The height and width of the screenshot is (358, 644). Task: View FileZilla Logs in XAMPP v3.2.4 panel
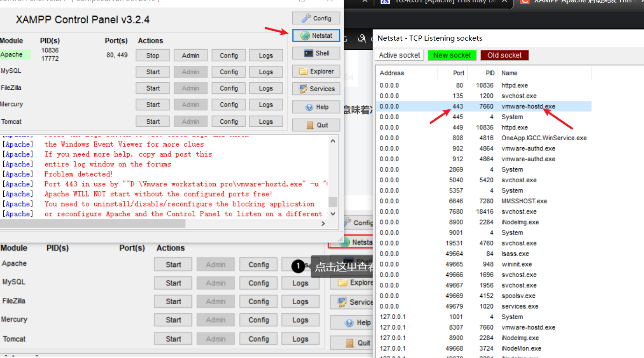pyautogui.click(x=266, y=88)
